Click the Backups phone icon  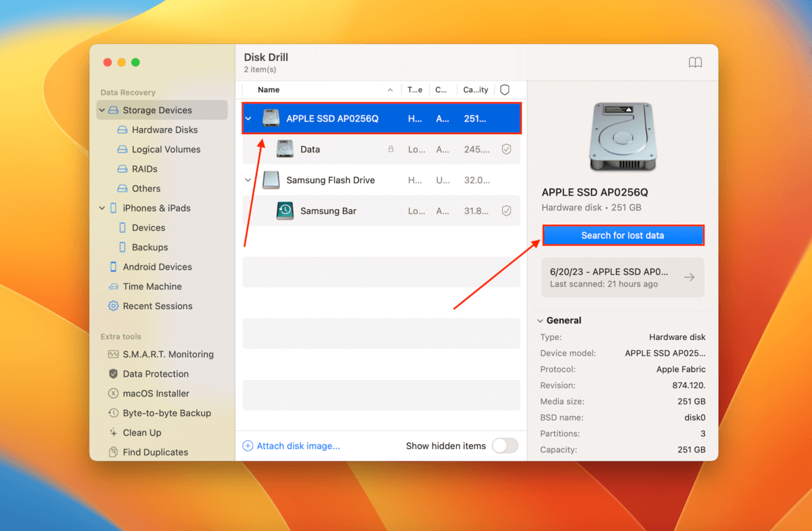coord(122,248)
